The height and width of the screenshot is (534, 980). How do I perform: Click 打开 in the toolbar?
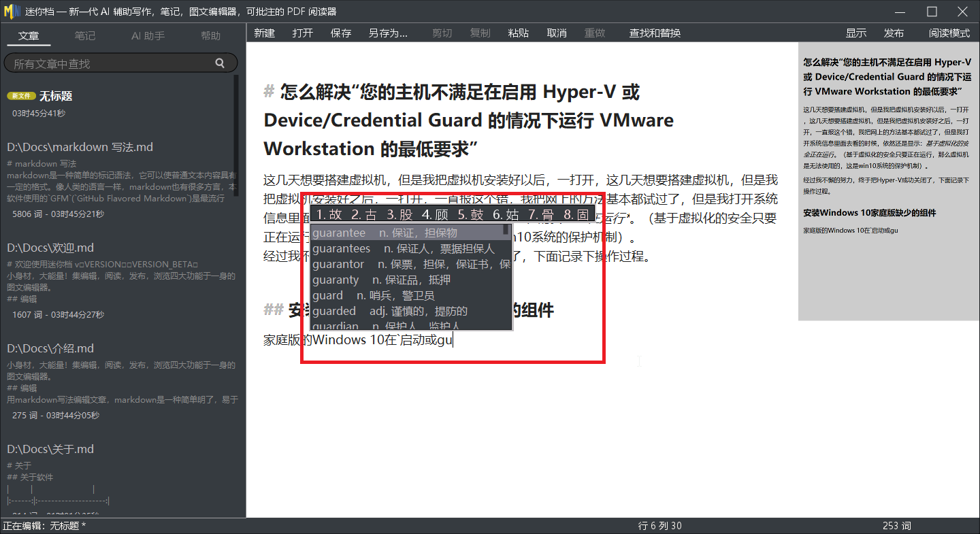point(303,33)
